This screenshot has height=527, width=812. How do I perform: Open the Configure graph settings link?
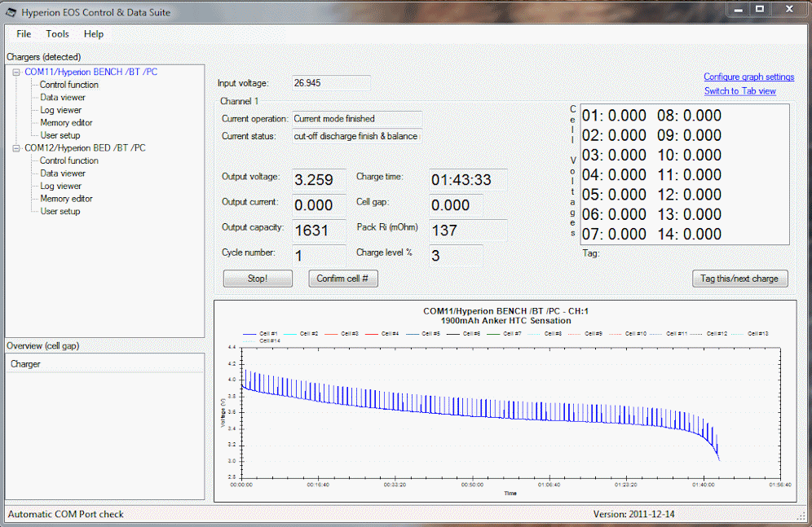[x=748, y=77]
